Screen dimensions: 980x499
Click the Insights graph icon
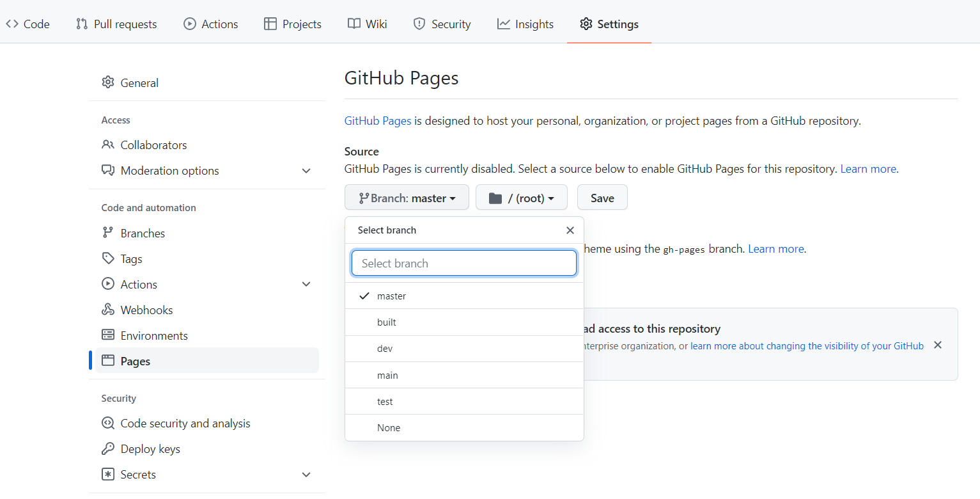pos(504,24)
